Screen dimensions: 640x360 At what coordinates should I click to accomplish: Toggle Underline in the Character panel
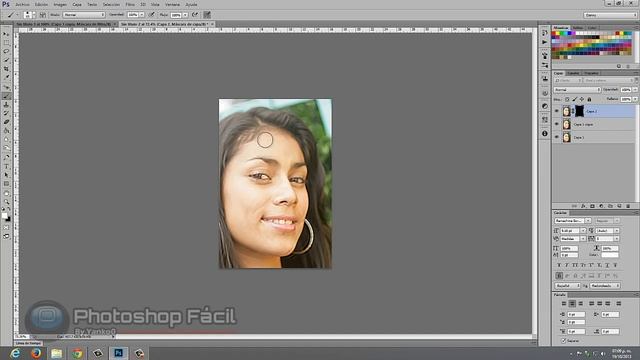(607, 265)
